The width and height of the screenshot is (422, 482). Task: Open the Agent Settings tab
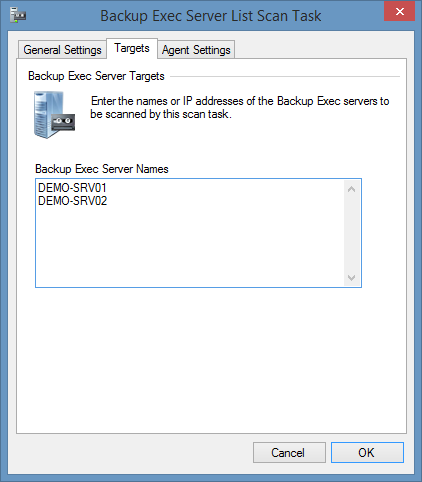coord(196,50)
